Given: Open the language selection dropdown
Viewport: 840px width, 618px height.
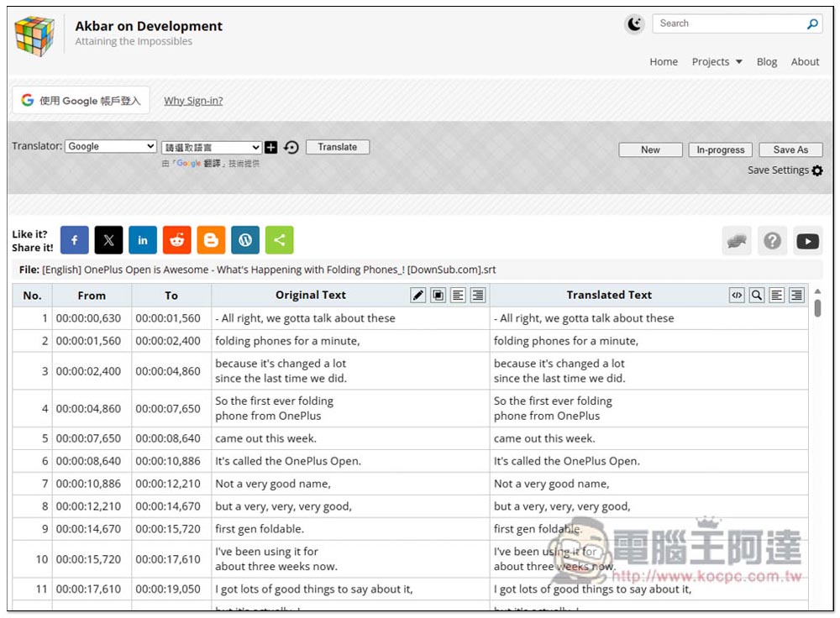Looking at the screenshot, I should [212, 147].
